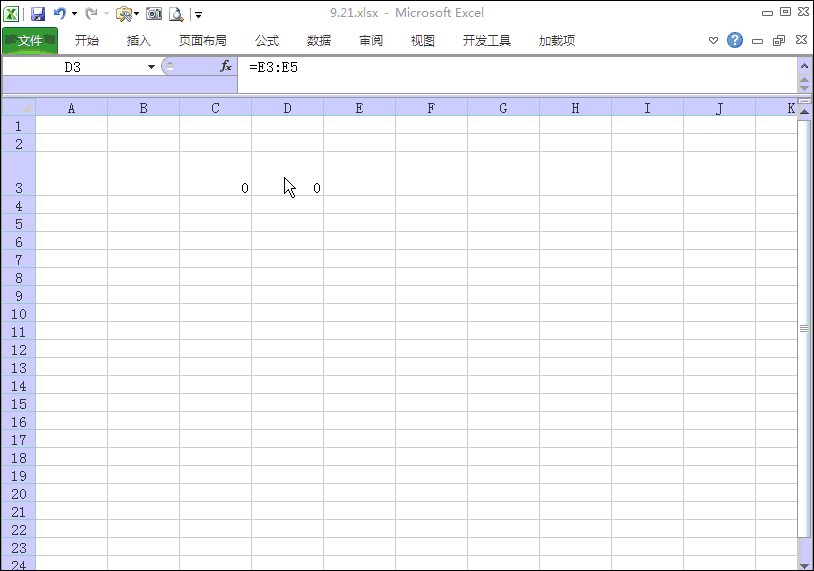Expand the undo history dropdown arrow

[x=74, y=14]
